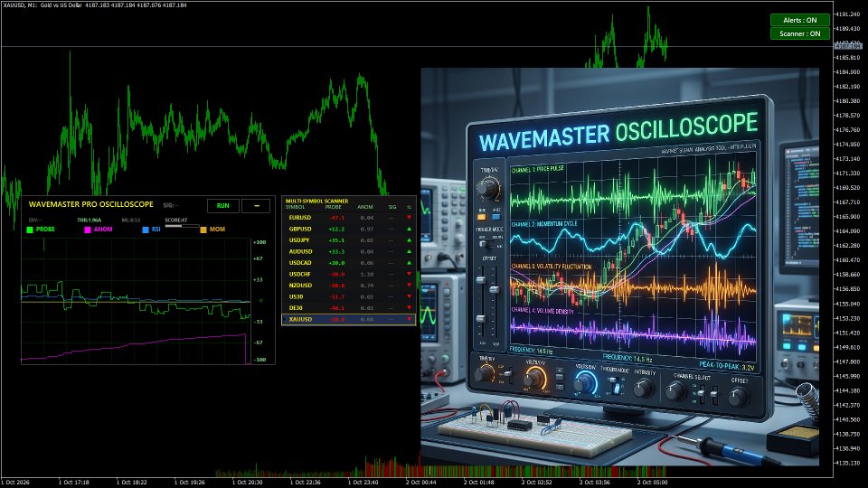Click the +33.3 probe value
This screenshot has width=868, height=488.
point(336,251)
